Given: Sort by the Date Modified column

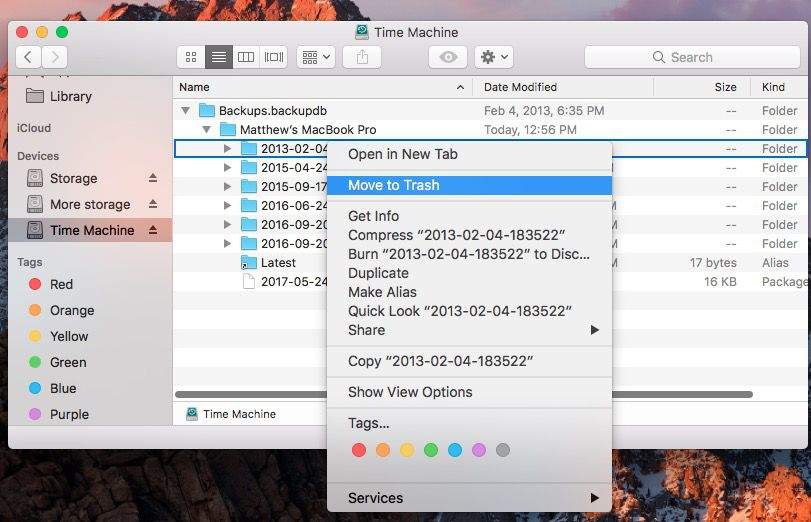Looking at the screenshot, I should [564, 87].
